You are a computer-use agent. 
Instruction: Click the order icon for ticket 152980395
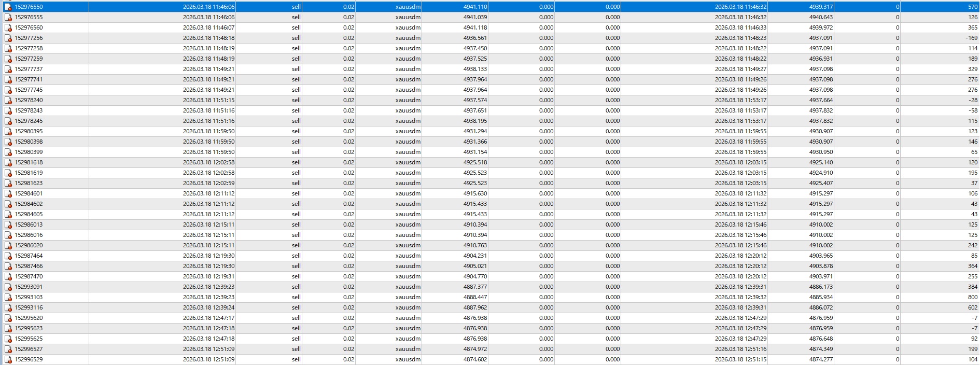(8, 131)
